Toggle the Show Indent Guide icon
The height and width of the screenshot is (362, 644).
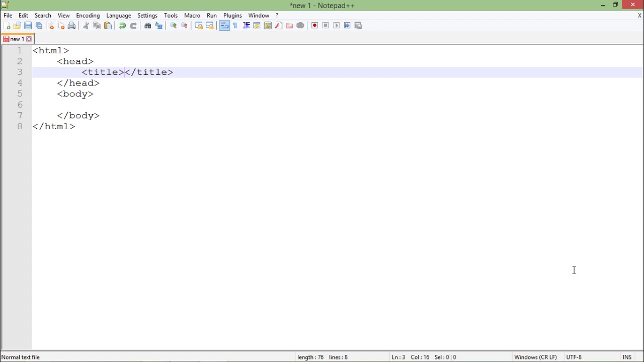[x=246, y=26]
